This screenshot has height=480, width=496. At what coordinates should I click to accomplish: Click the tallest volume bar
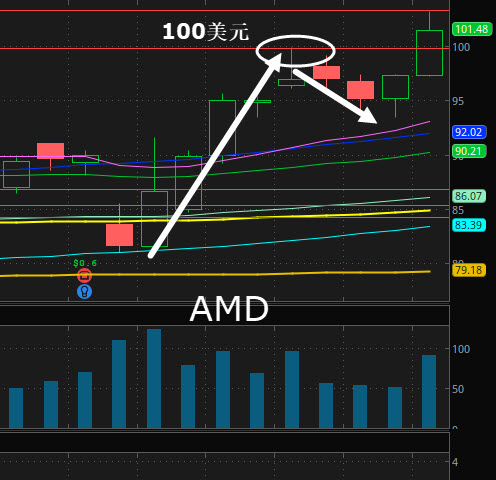pyautogui.click(x=154, y=378)
